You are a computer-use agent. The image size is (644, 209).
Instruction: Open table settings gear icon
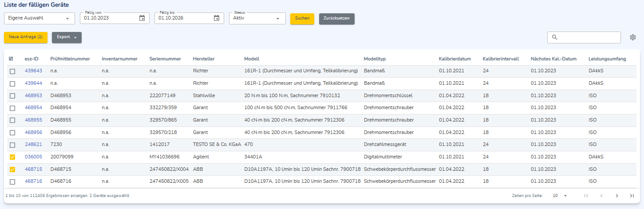[633, 37]
